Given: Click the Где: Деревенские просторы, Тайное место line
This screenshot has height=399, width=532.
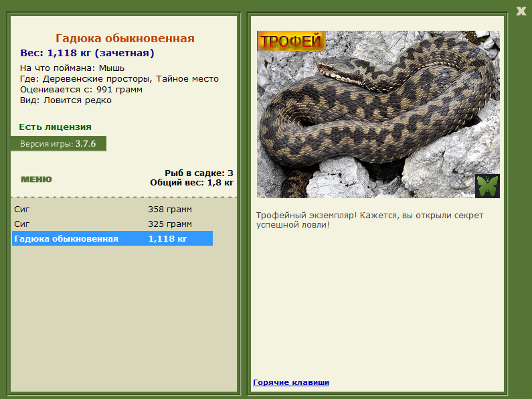Looking at the screenshot, I should 119,79.
